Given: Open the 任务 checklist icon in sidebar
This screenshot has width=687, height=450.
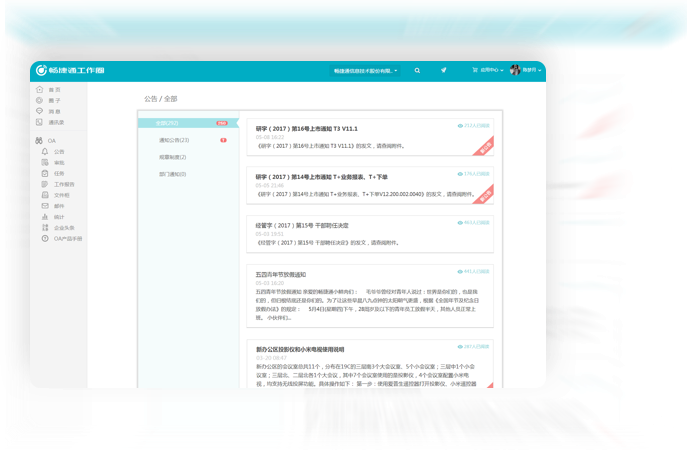Looking at the screenshot, I should click(45, 173).
